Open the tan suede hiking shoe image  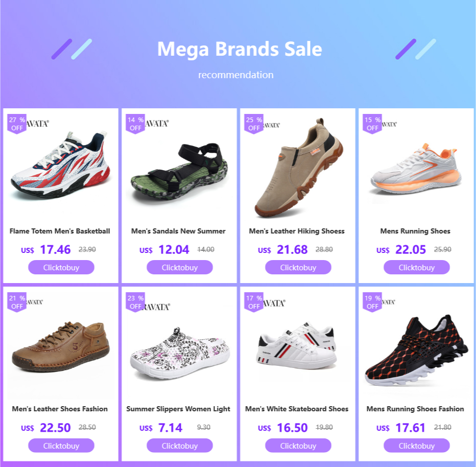click(x=298, y=166)
